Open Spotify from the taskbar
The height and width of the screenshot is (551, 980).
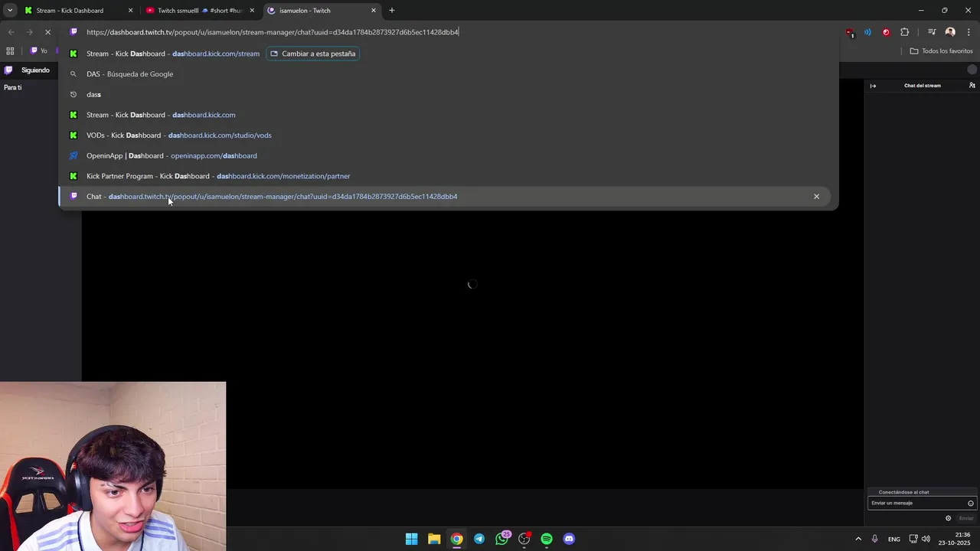tap(547, 539)
